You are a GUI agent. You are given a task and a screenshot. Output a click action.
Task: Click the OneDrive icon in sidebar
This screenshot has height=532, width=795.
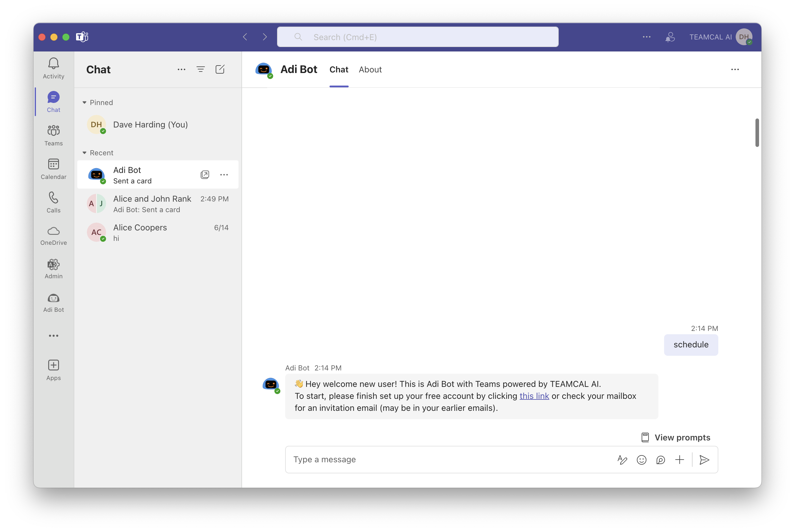click(x=54, y=231)
